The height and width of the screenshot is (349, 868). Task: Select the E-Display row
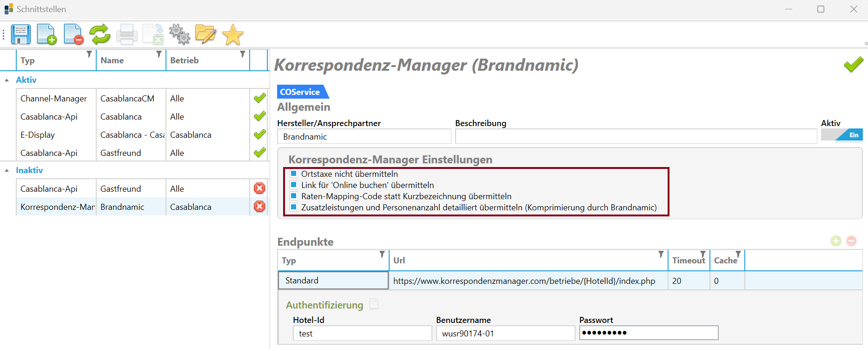tap(135, 134)
